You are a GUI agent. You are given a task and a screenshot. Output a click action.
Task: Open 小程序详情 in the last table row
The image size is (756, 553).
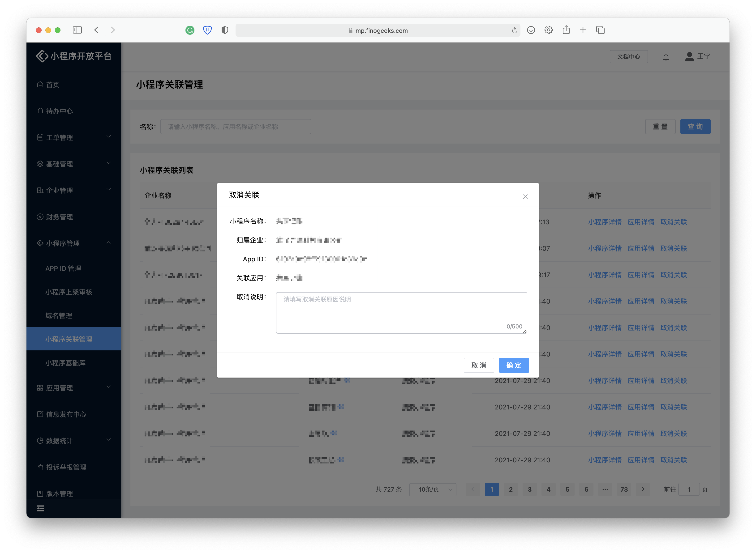click(605, 460)
